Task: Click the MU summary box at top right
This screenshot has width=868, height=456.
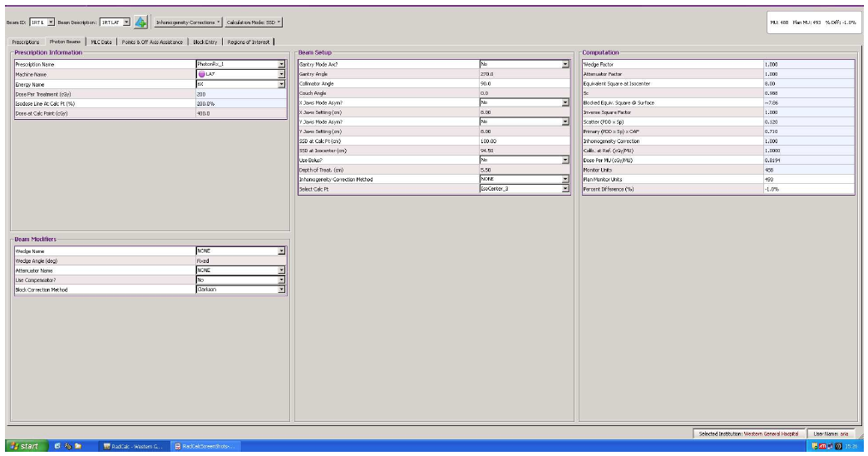Action: 812,22
